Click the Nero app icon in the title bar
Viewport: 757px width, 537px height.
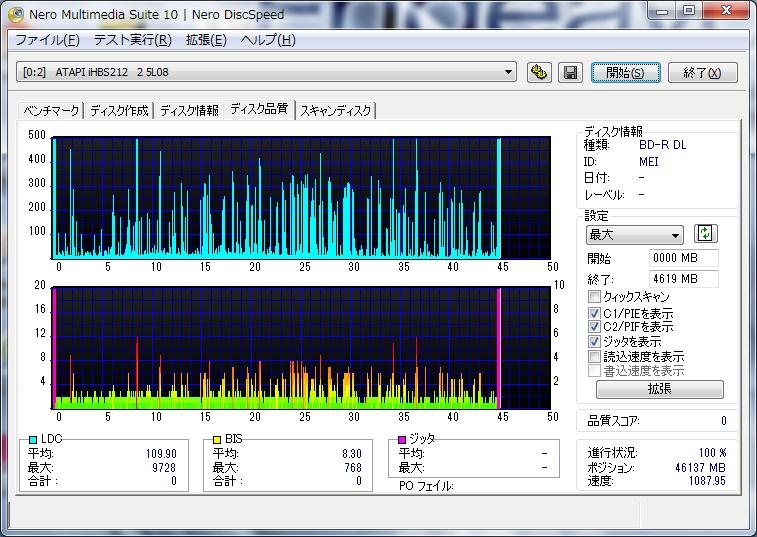(16, 14)
